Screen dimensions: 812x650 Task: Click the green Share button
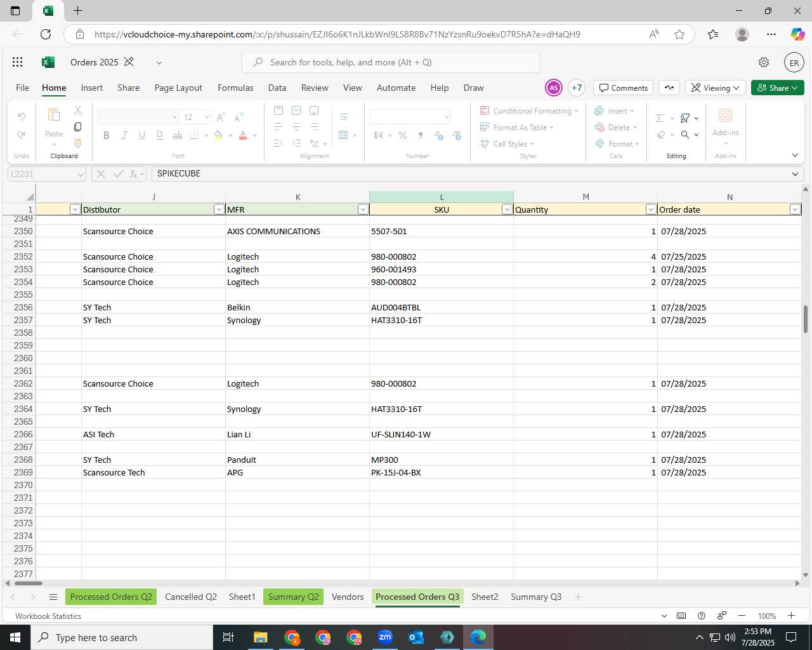(777, 88)
